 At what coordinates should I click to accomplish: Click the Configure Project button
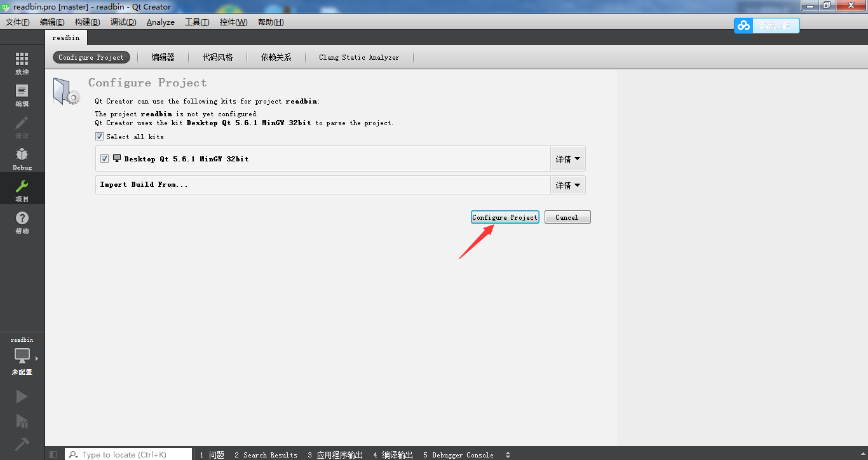(505, 217)
